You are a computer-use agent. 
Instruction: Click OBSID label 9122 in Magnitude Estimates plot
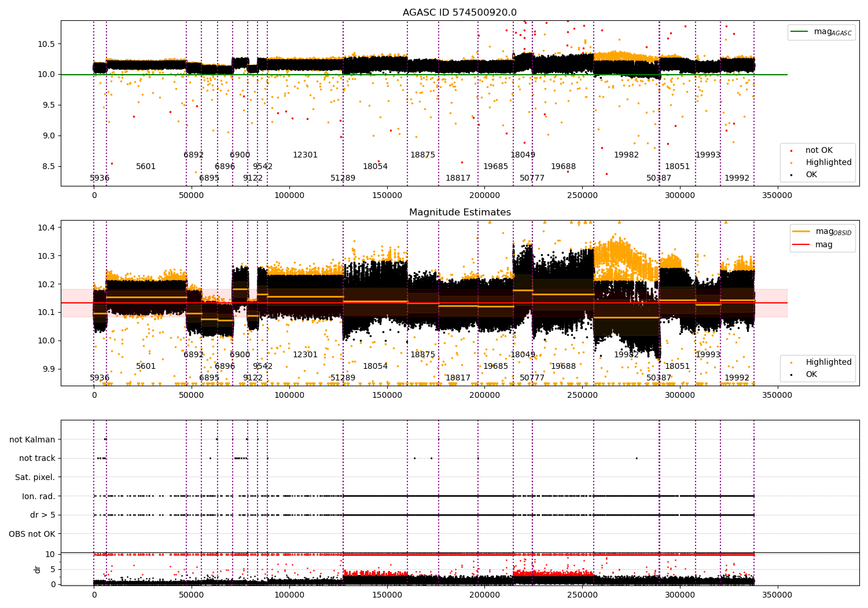253,378
